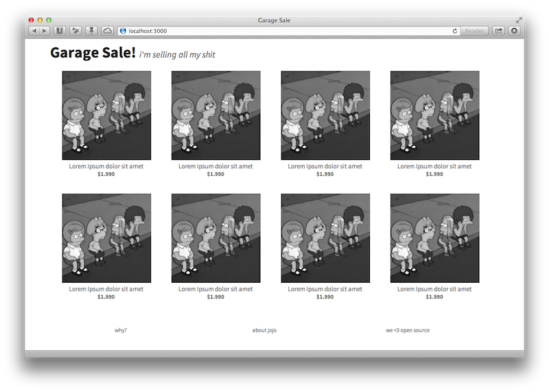Click the browser back arrow button
Viewport: 549px width, 392px height.
coord(34,31)
